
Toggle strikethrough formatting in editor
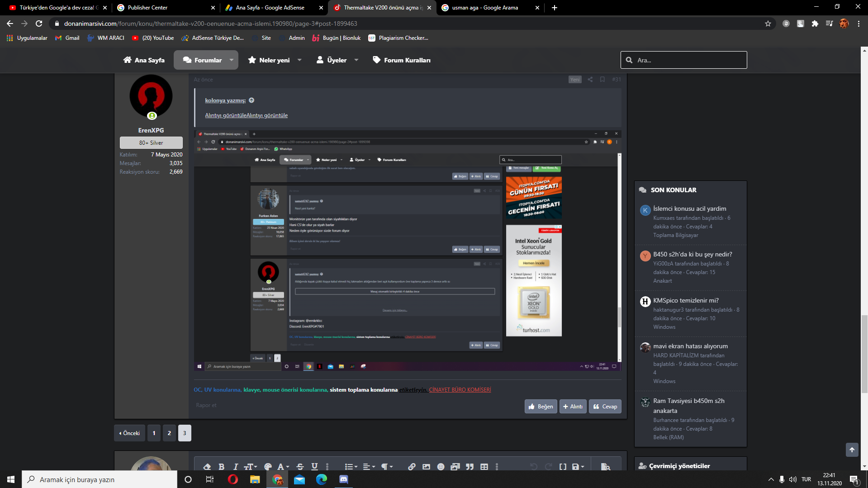click(x=300, y=466)
